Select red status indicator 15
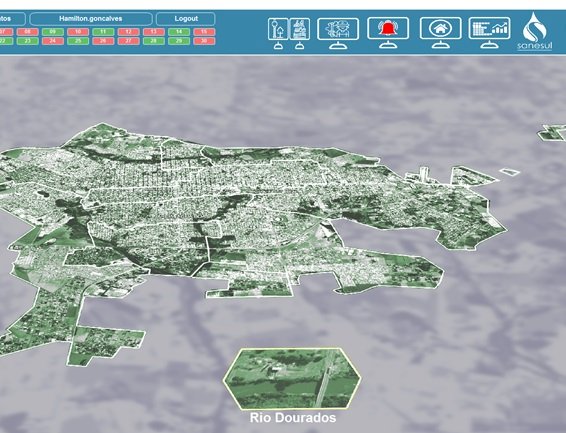The image size is (566, 433). click(204, 32)
